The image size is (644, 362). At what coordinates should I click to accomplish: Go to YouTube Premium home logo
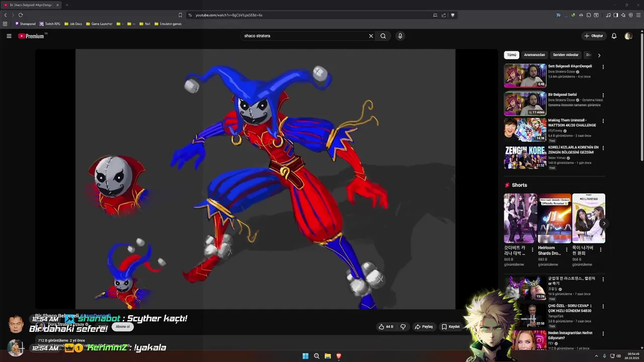(31, 36)
